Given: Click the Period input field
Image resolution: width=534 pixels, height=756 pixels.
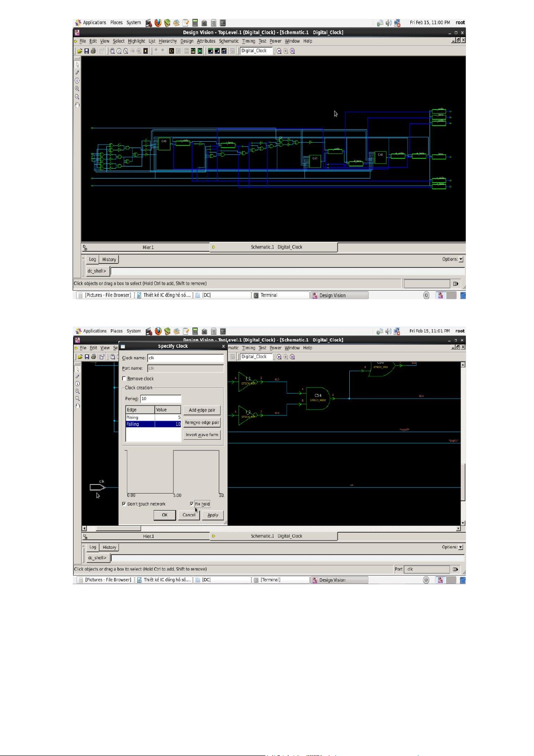Looking at the screenshot, I should (x=161, y=399).
